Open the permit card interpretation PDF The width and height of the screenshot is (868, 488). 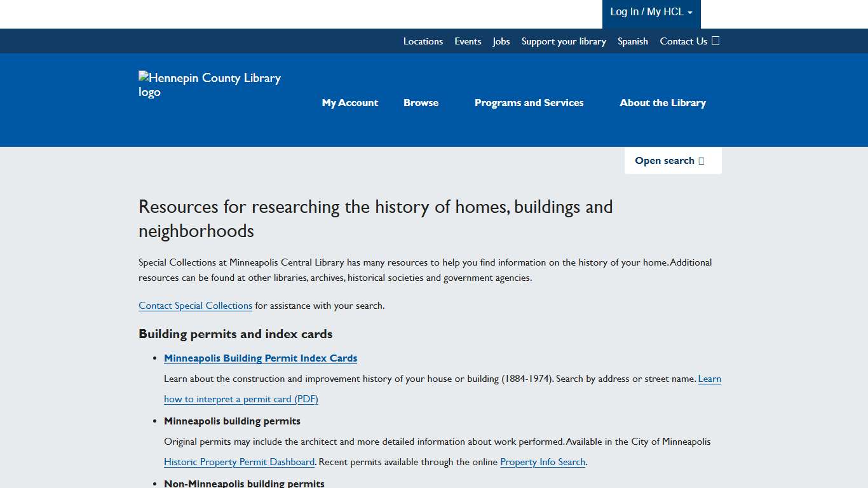tap(241, 398)
